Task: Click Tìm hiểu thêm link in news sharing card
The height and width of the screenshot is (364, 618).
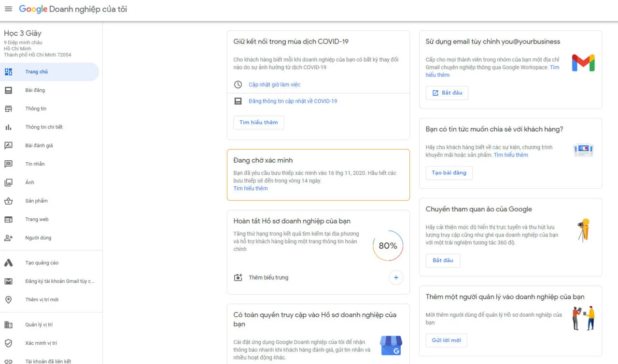Action: (511, 155)
